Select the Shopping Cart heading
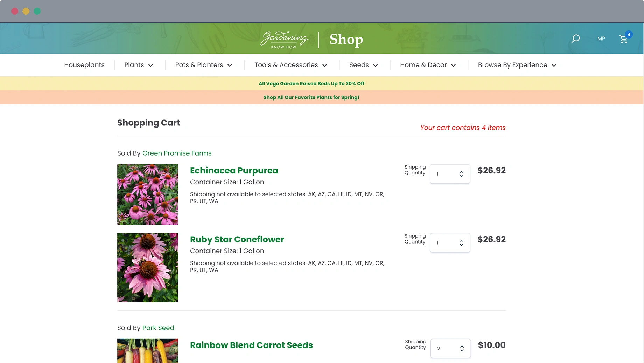Viewport: 644px width, 363px height. (x=149, y=123)
